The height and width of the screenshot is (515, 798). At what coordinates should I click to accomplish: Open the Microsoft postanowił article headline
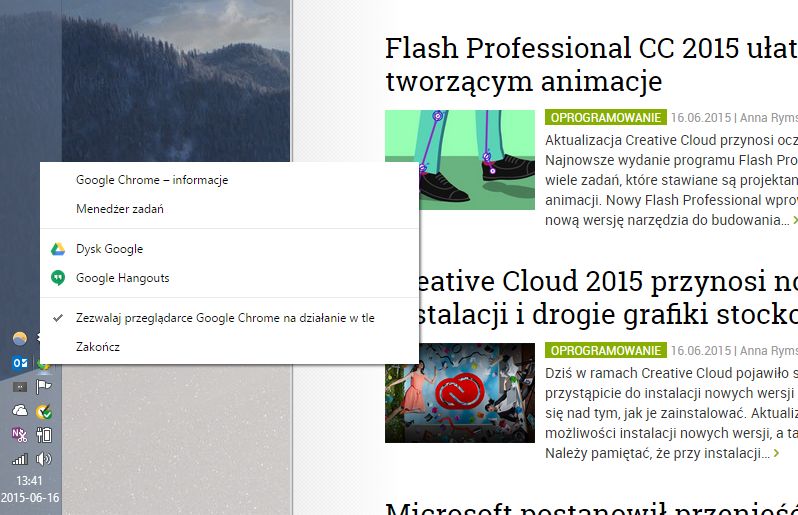591,508
